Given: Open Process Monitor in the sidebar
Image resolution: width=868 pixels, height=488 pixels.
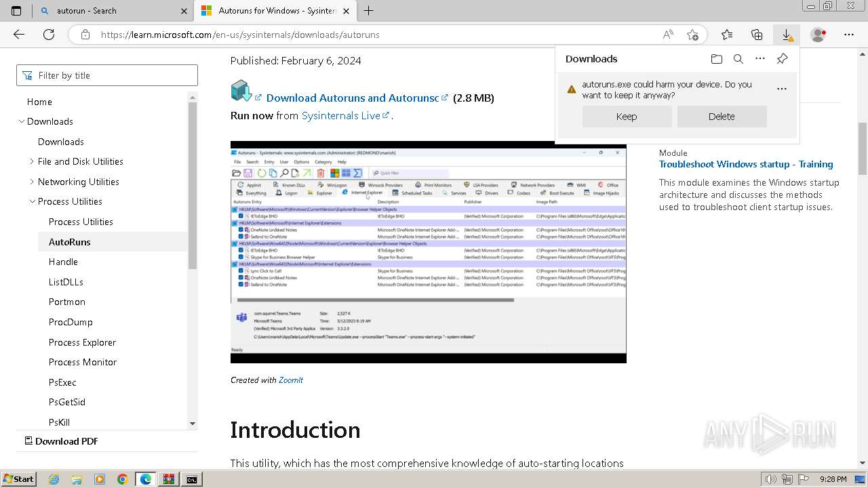Looking at the screenshot, I should 83,362.
